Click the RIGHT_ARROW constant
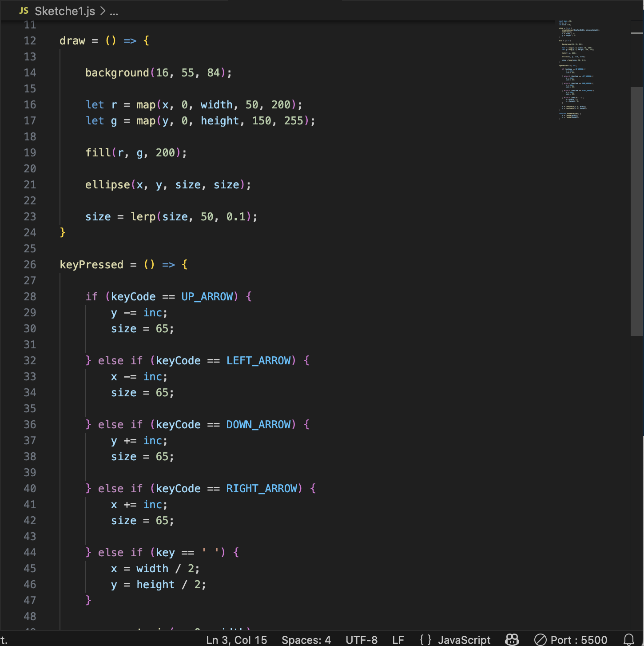Image resolution: width=644 pixels, height=646 pixels. [x=262, y=489]
